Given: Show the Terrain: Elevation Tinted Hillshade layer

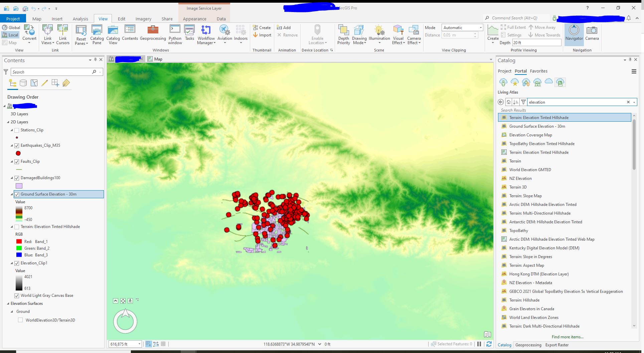Looking at the screenshot, I should pyautogui.click(x=17, y=227).
